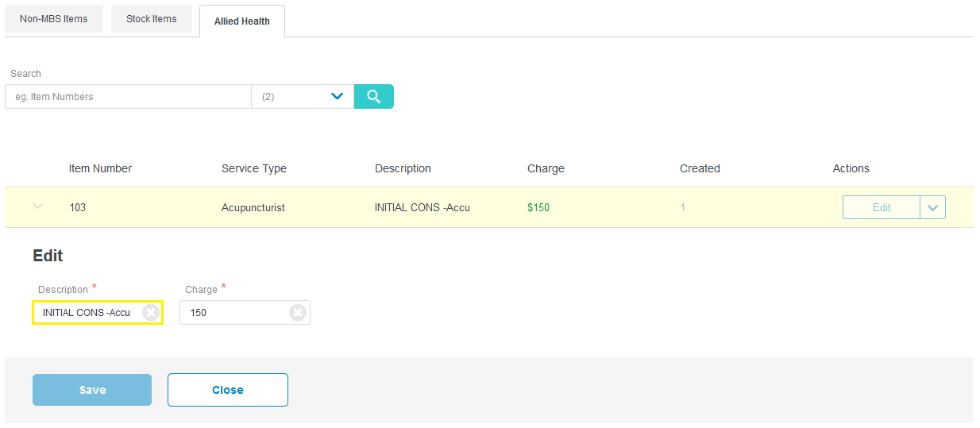
Task: Close the edit panel with Close button
Action: 228,390
